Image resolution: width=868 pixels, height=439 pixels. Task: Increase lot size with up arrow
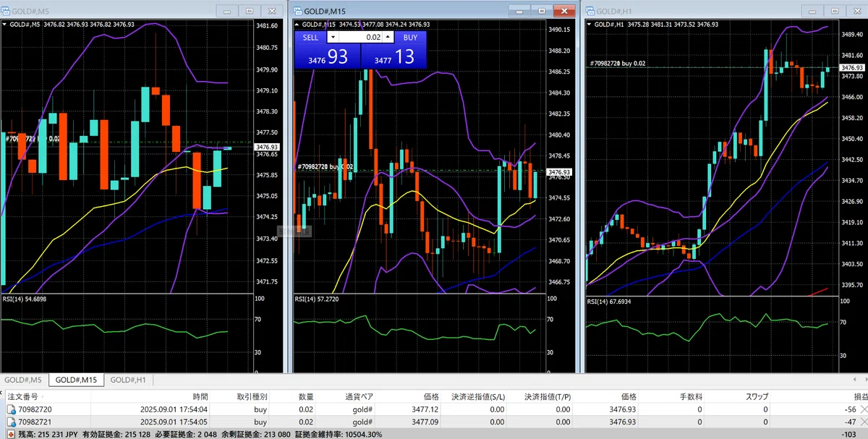coord(388,37)
